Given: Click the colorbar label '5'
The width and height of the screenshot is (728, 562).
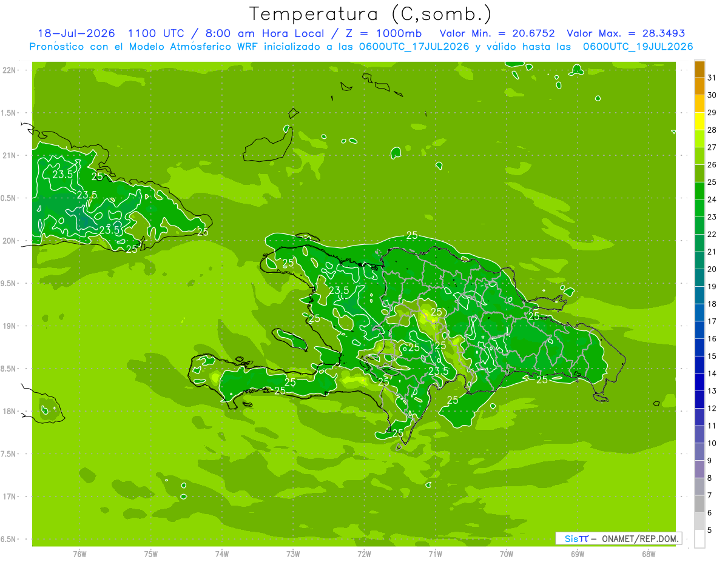Looking at the screenshot, I should (x=710, y=530).
